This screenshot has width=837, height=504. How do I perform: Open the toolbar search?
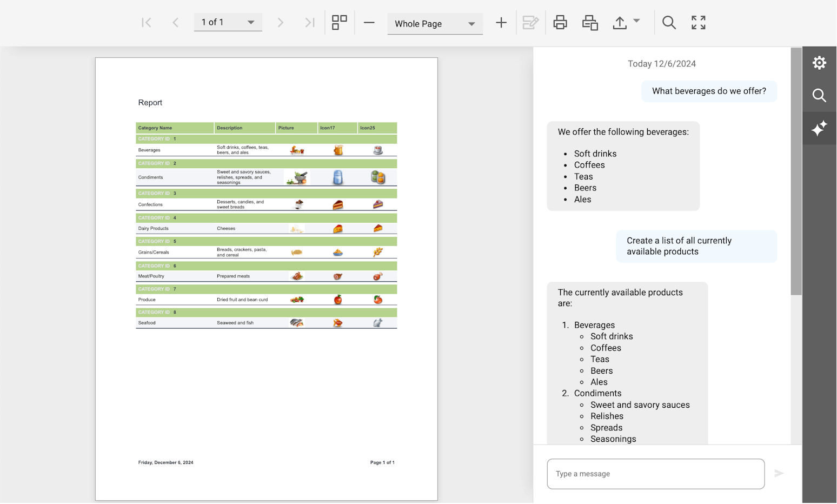click(669, 22)
